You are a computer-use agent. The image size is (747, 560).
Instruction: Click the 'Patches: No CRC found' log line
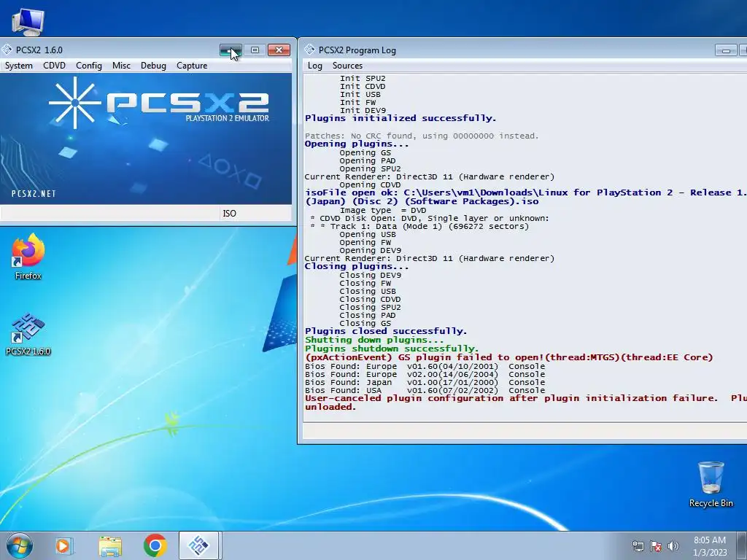tap(422, 136)
